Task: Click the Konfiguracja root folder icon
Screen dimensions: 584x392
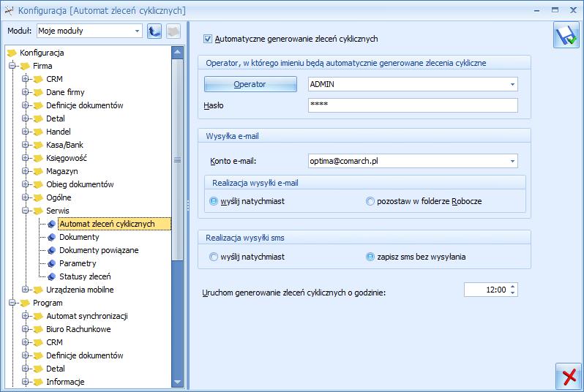Action: pos(12,53)
